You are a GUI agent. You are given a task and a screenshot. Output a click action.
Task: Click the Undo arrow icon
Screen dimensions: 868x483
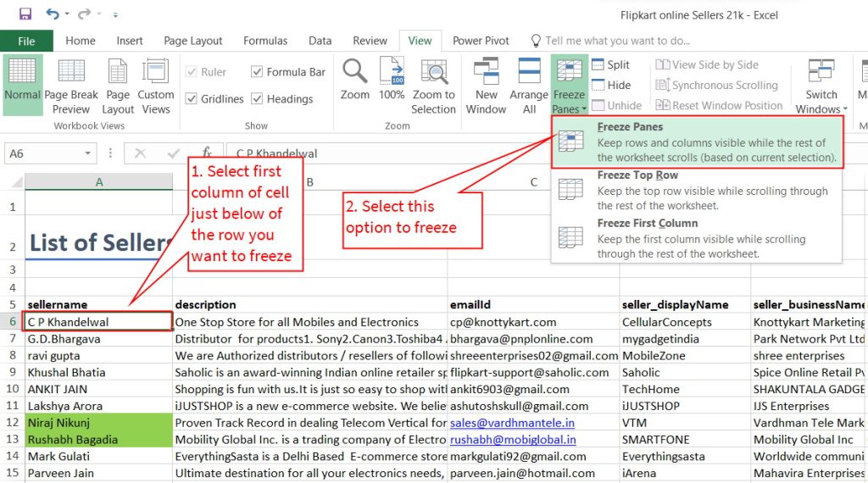click(53, 14)
